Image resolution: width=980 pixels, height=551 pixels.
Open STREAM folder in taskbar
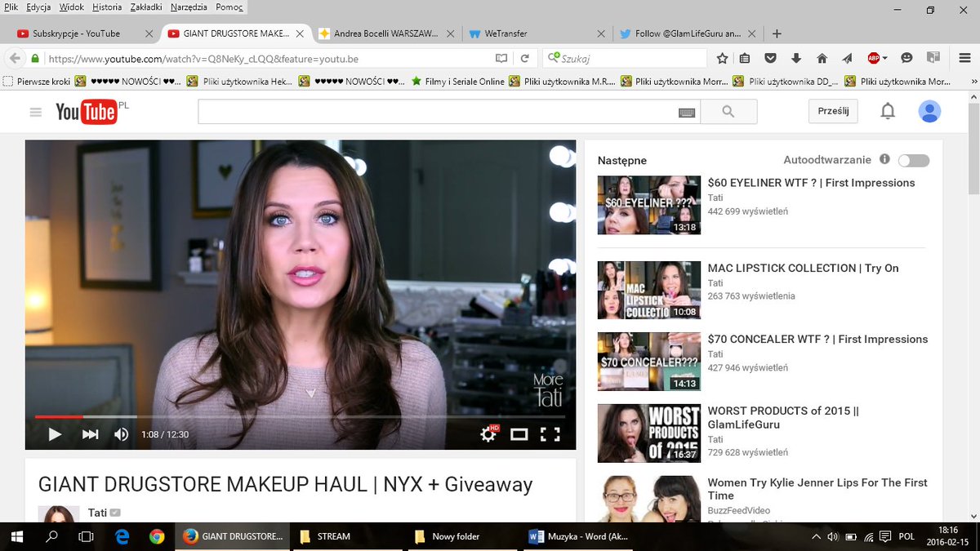click(349, 536)
